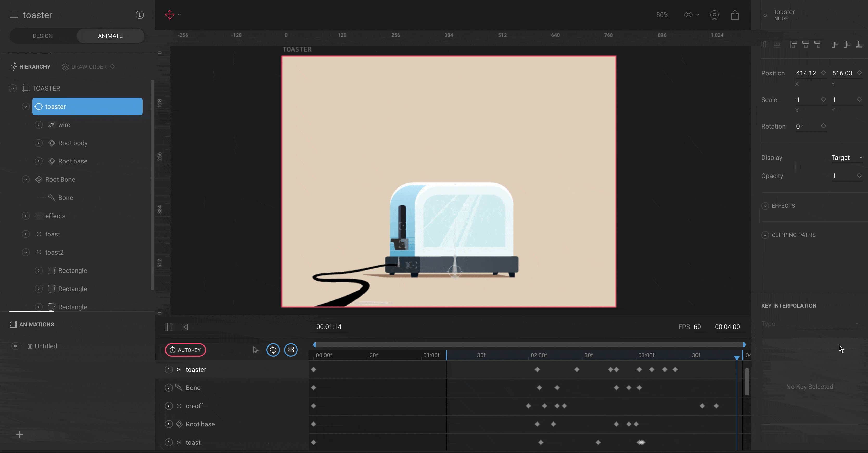Screen dimensions: 868x453
Task: Expand the Bone track in the timeline
Action: point(169,388)
